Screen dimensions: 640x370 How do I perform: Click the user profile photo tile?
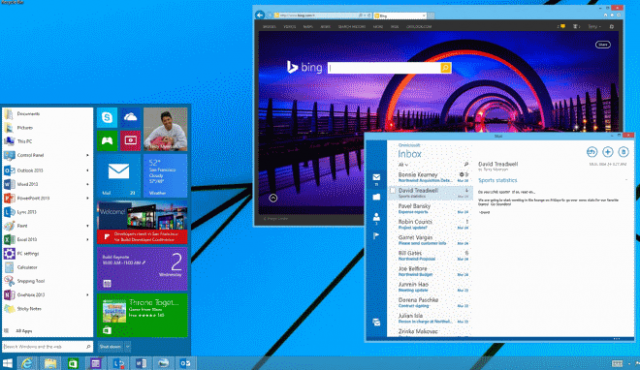165,129
